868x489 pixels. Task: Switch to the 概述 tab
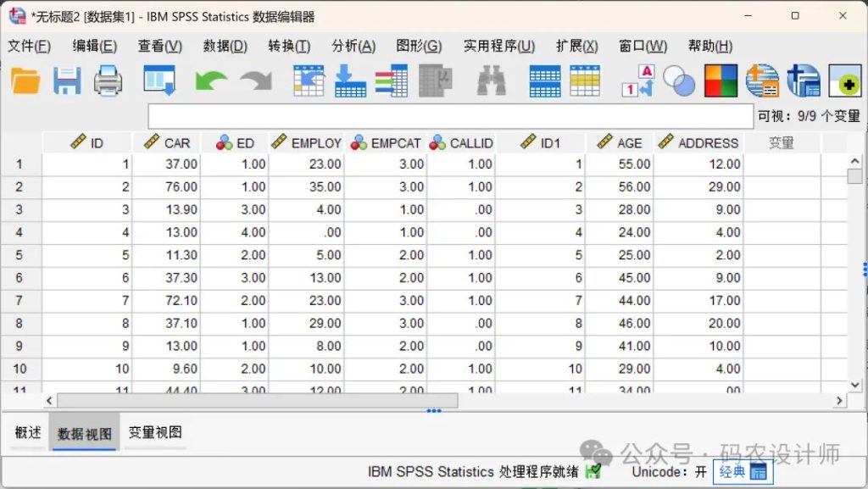28,432
